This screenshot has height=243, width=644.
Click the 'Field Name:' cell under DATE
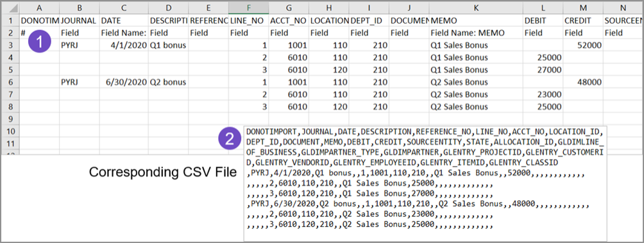point(124,33)
